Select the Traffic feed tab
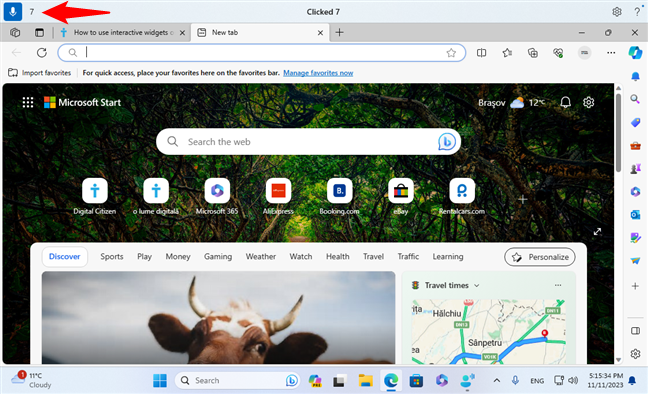Viewport: 648px width, 394px height. click(x=408, y=257)
